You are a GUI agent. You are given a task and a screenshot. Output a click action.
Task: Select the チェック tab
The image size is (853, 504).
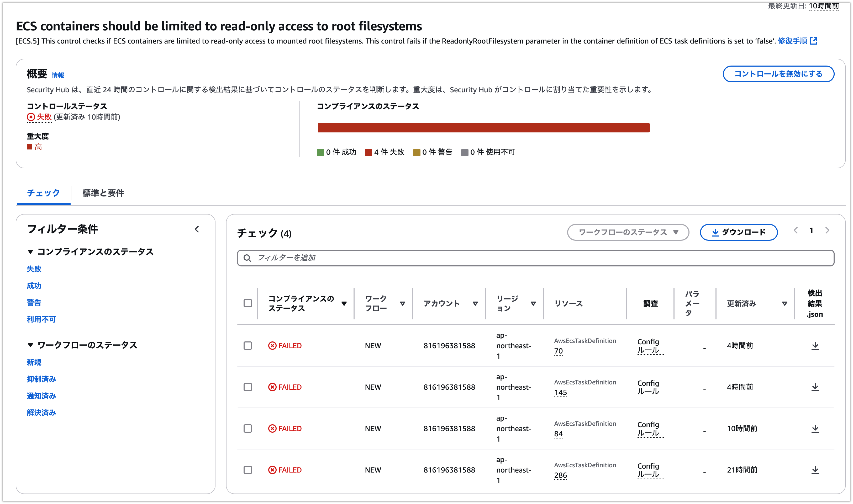44,193
